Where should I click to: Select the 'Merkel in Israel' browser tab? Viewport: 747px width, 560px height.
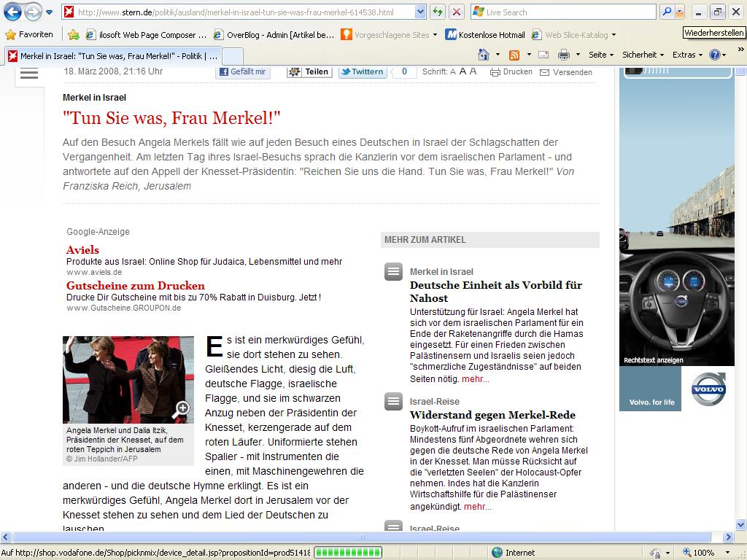[x=113, y=56]
